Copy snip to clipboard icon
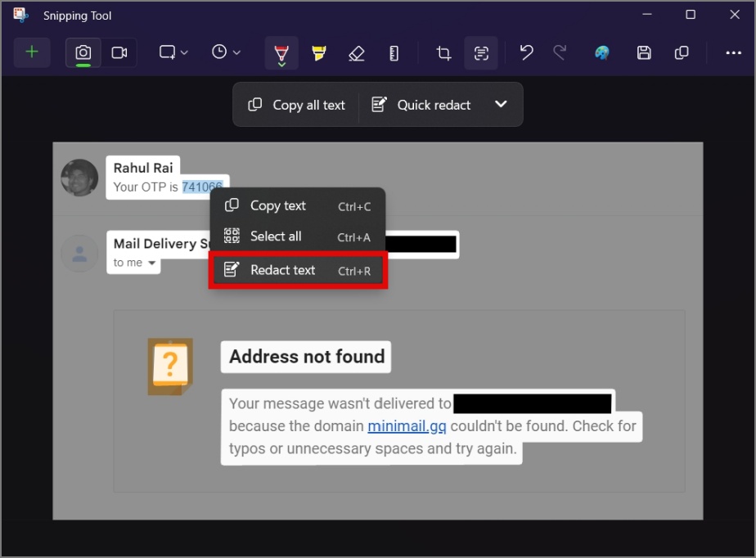This screenshot has height=558, width=756. pos(682,52)
